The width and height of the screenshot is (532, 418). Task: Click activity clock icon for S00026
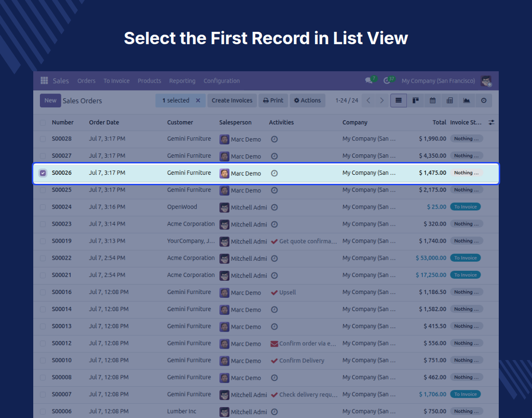point(275,173)
